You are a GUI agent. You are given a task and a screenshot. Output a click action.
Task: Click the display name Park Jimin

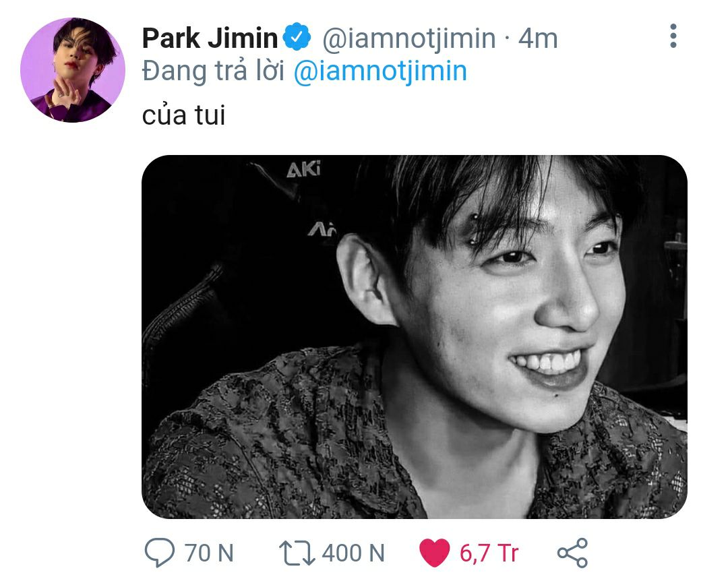point(210,39)
